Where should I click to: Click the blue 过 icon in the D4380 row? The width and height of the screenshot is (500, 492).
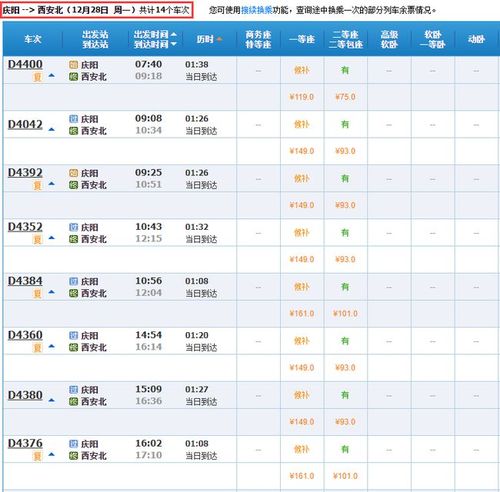tap(73, 390)
